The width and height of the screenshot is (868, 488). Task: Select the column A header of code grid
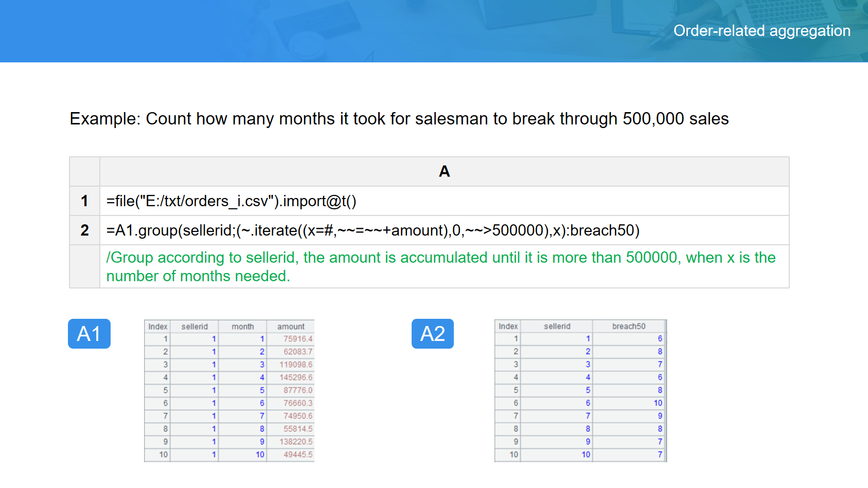[x=444, y=171]
